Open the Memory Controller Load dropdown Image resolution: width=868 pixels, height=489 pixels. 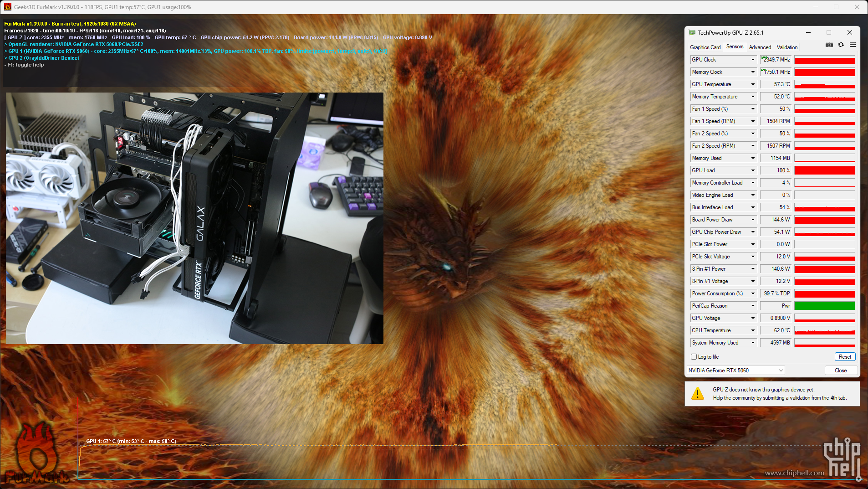[753, 183]
